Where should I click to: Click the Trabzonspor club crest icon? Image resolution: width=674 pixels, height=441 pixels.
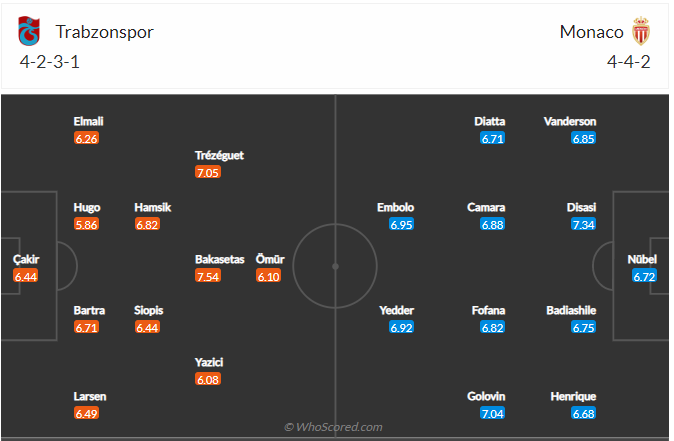(x=29, y=32)
